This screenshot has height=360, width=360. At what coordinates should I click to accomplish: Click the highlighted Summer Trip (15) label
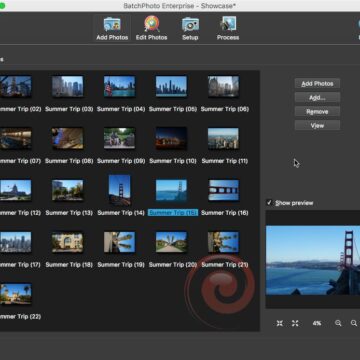pyautogui.click(x=173, y=213)
